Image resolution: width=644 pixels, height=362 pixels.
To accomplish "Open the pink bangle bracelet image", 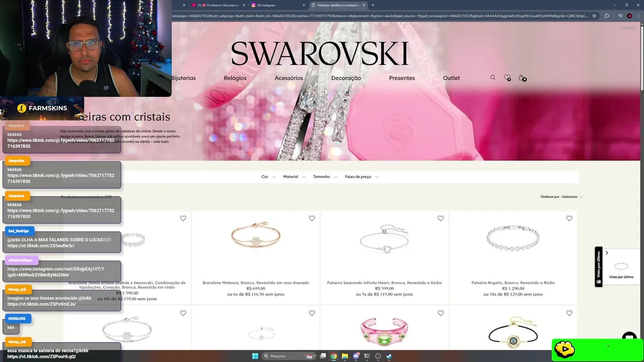I will click(384, 331).
